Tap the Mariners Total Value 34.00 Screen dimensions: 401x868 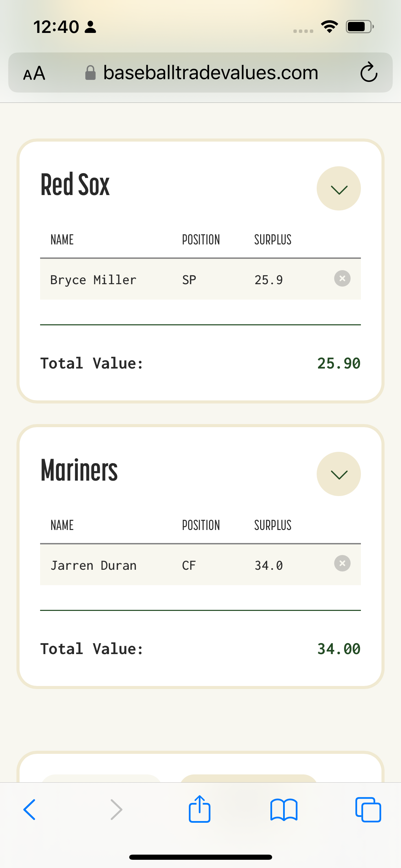click(339, 649)
